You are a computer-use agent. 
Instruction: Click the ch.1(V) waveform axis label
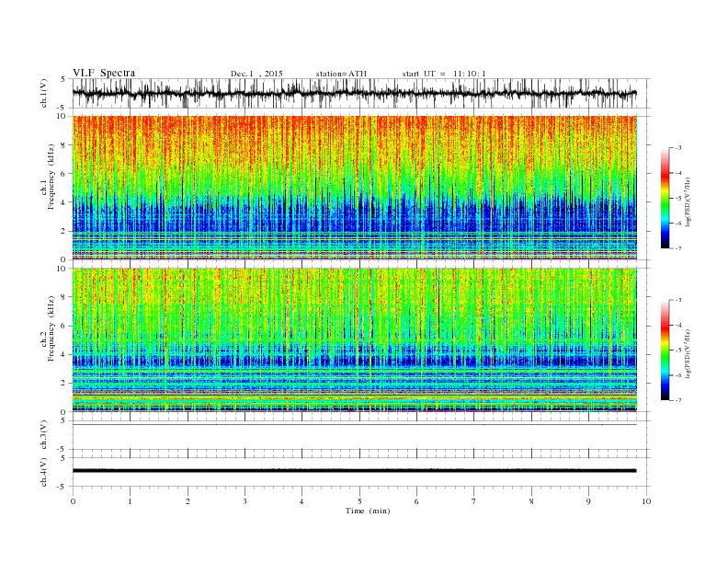pos(44,92)
